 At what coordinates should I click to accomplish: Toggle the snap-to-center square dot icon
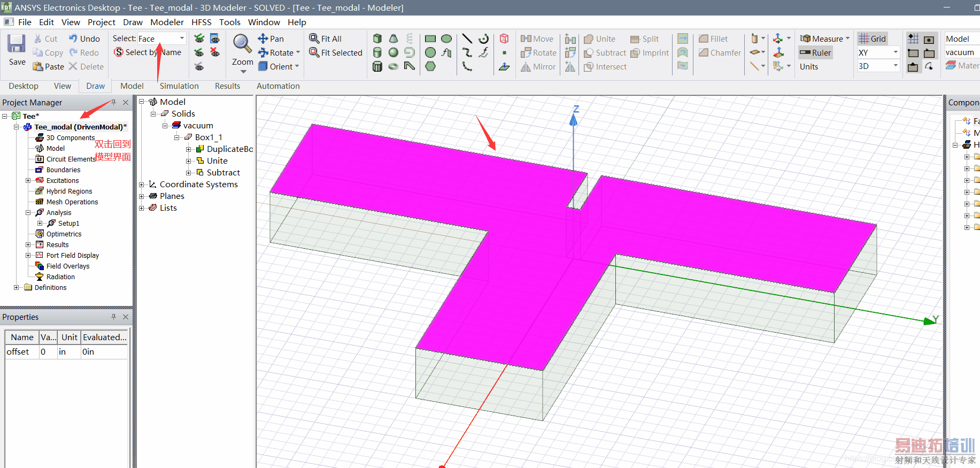929,39
